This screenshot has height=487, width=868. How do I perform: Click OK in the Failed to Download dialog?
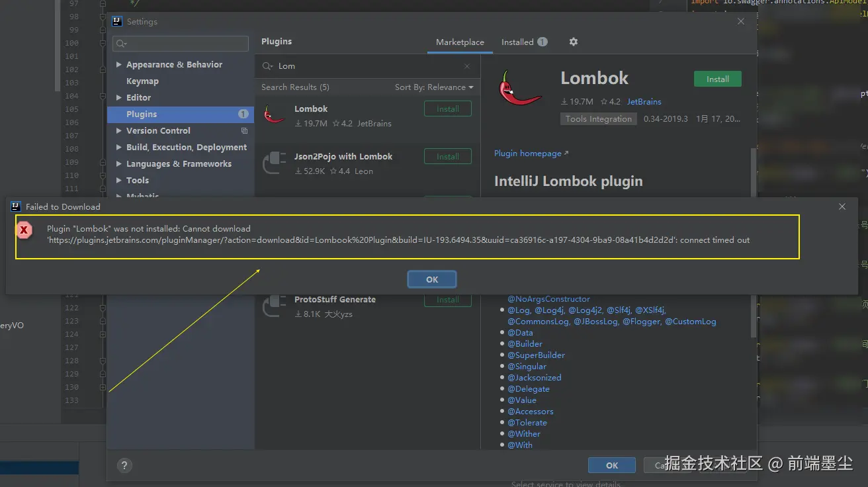click(432, 279)
